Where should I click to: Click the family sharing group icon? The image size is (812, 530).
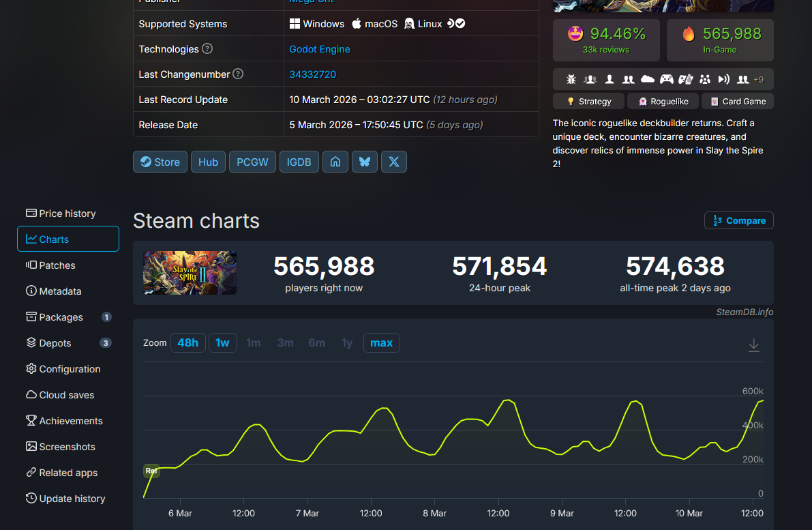705,79
